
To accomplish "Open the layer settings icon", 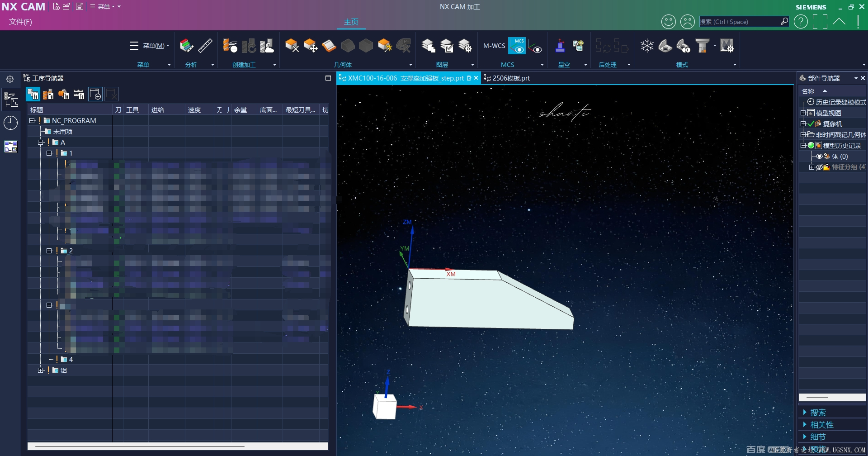I will (x=465, y=46).
